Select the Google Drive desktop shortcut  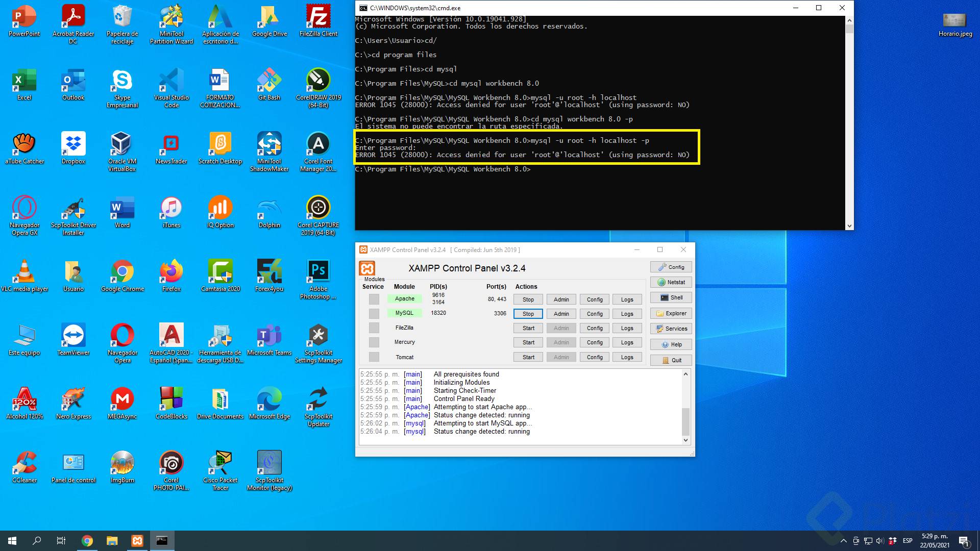269,21
